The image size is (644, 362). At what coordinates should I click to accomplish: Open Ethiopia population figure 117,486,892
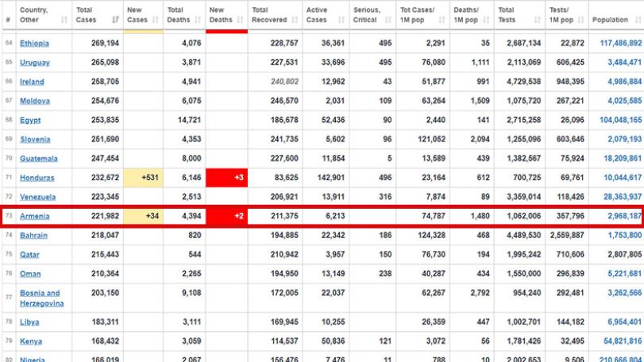(x=621, y=43)
